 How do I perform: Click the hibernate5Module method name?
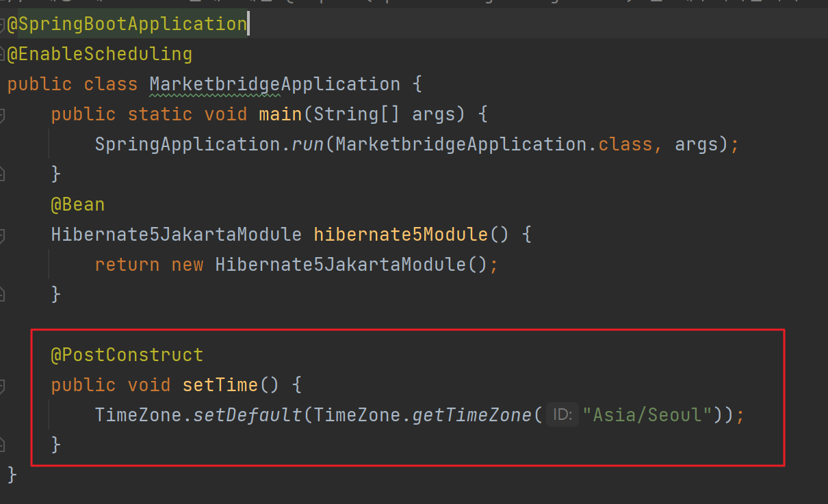pos(400,235)
